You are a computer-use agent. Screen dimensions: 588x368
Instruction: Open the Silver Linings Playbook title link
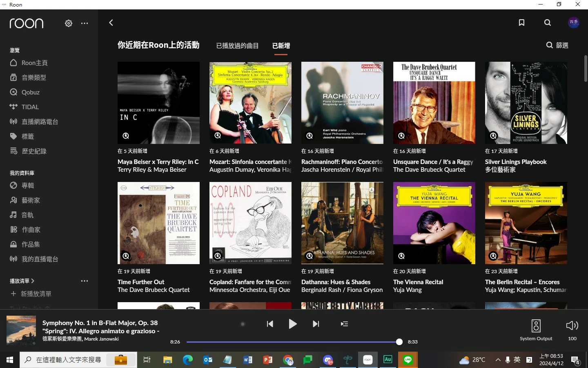[x=516, y=162]
